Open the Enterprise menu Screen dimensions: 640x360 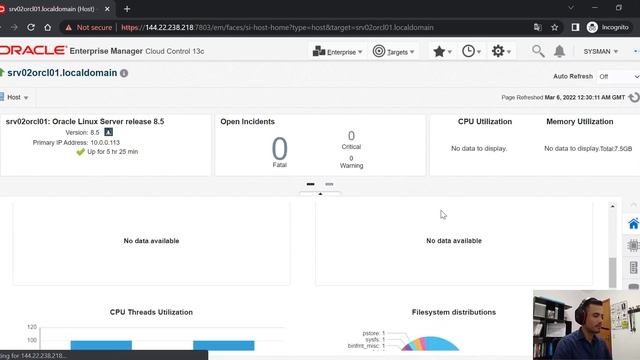point(337,51)
